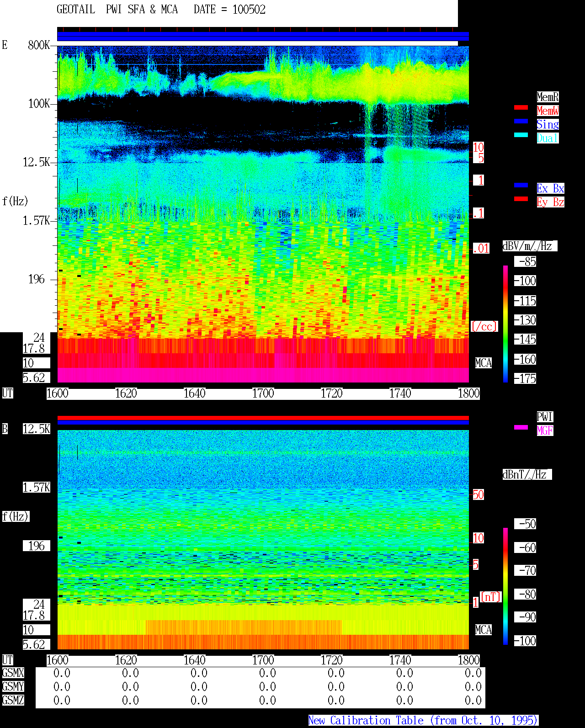Viewport: 585px width, 728px height.
Task: Click the lower MCA label beside the B panel
Action: pyautogui.click(x=484, y=630)
